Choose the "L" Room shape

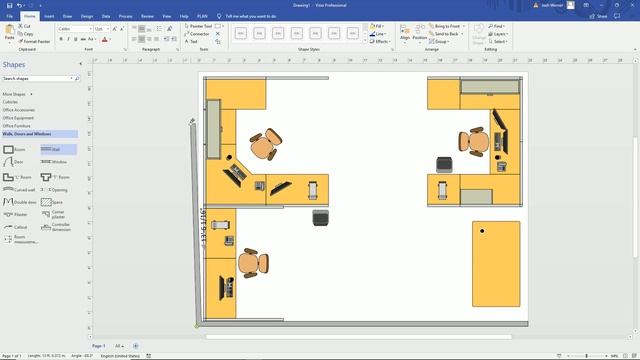17,177
